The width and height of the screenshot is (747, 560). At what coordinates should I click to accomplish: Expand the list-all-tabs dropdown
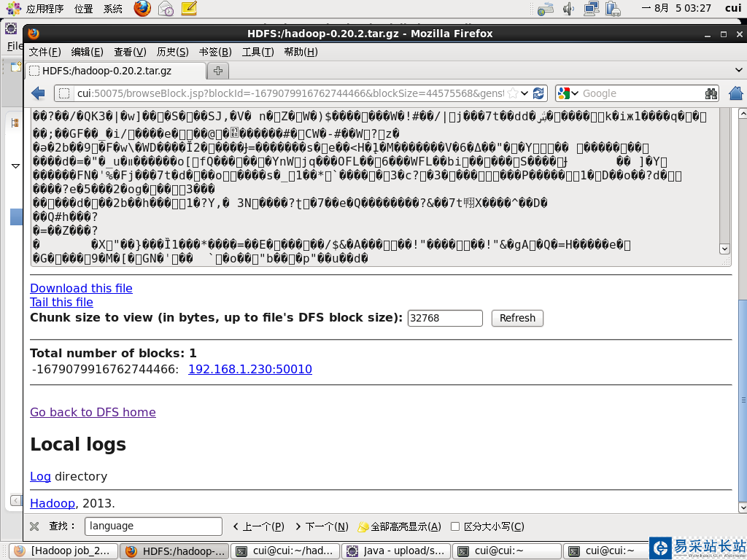[738, 71]
